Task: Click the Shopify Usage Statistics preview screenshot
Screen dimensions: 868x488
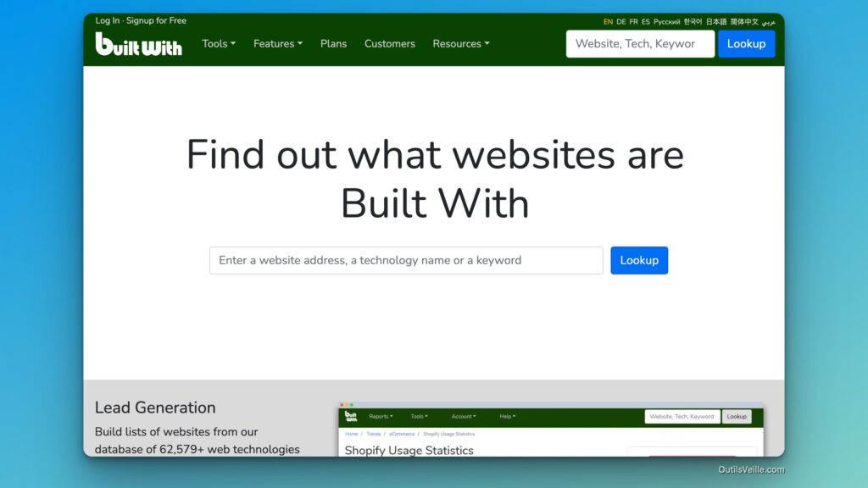Action: click(551, 430)
